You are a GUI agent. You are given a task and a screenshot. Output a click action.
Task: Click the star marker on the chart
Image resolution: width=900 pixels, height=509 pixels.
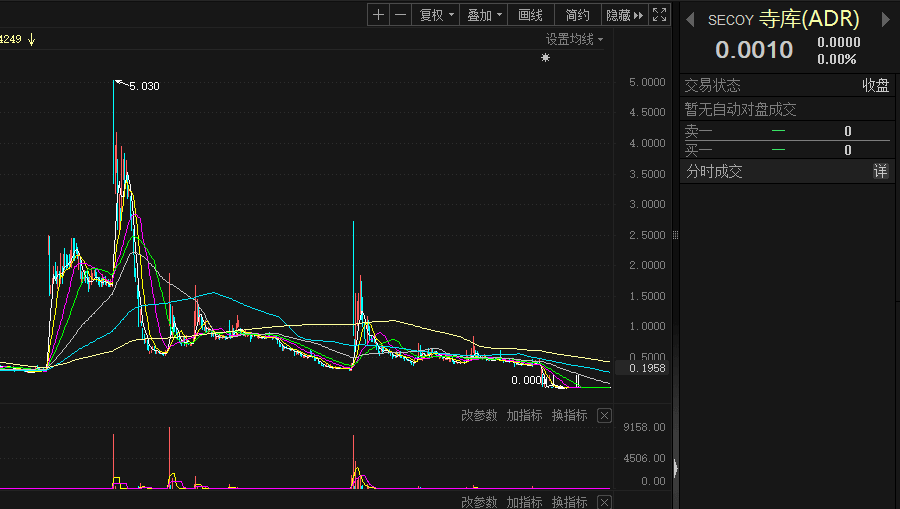pyautogui.click(x=545, y=58)
